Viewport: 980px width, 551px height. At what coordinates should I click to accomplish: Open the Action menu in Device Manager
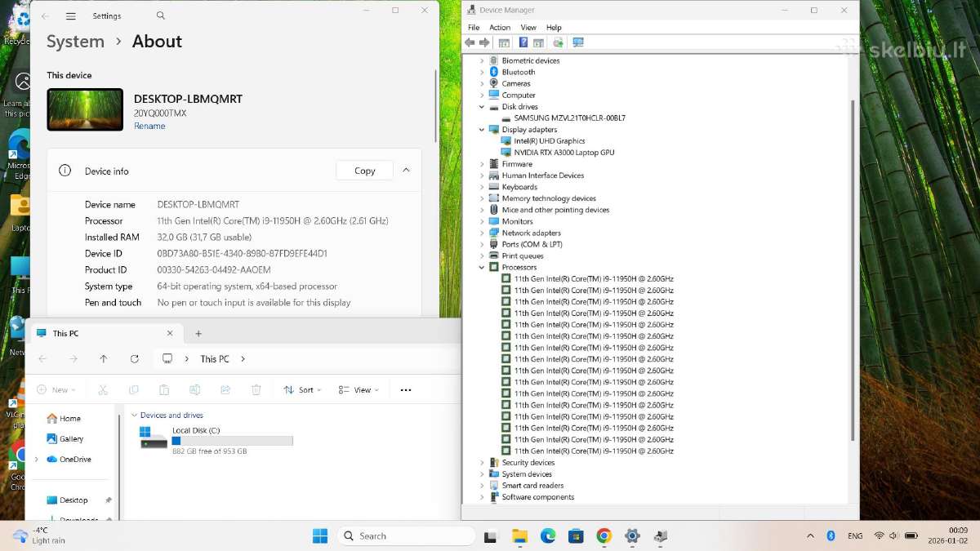[500, 27]
